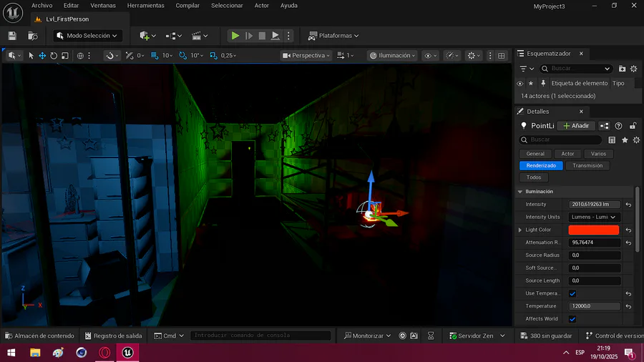Click the Temperature value field
Viewport: 644px width, 362px height.
pos(594,306)
